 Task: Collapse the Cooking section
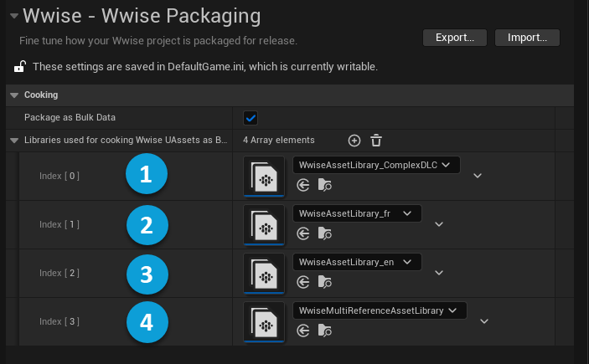coord(14,95)
